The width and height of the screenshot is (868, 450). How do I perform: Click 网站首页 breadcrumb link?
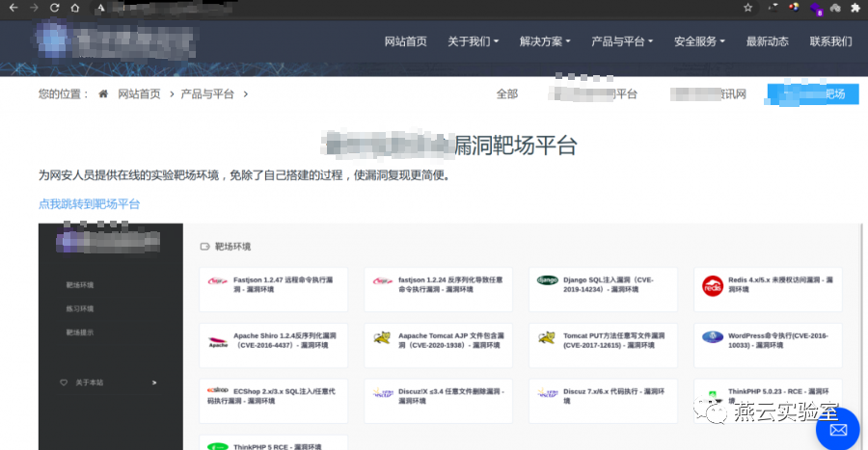coord(139,94)
